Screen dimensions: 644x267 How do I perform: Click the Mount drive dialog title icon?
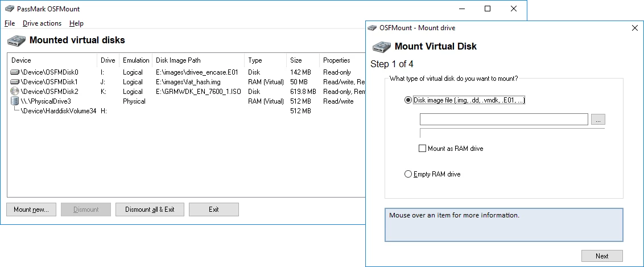[x=373, y=28]
